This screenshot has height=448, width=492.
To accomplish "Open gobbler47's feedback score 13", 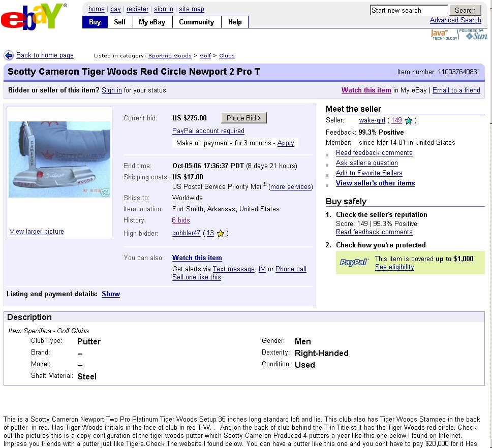I will [210, 233].
